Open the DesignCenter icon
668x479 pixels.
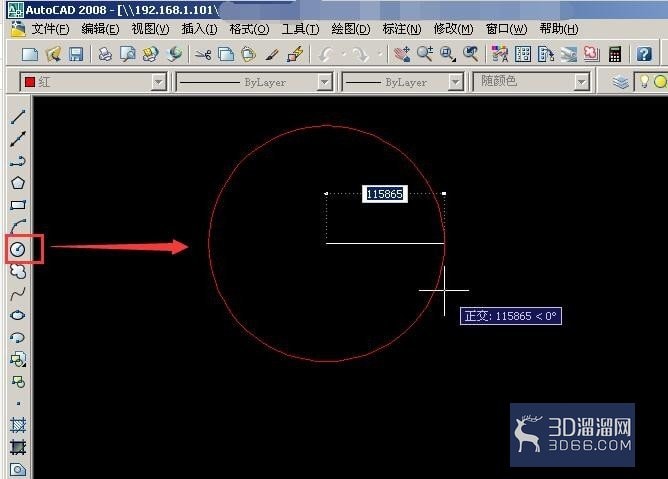coord(523,54)
